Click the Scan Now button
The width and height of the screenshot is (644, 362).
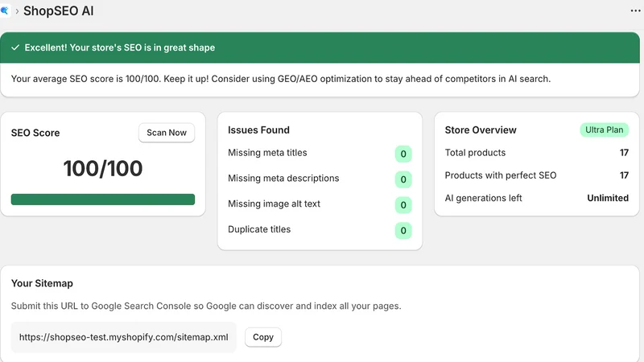point(167,133)
